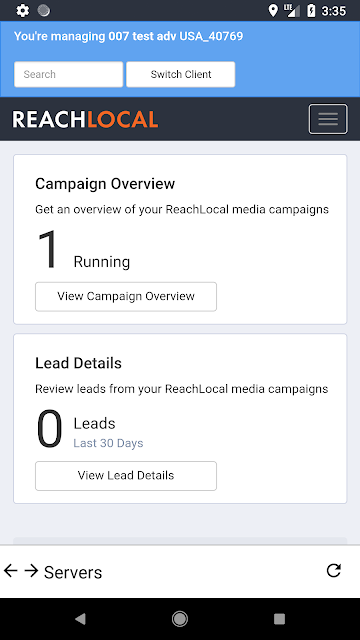Click the Switch Client button
Image resolution: width=360 pixels, height=640 pixels.
point(181,74)
